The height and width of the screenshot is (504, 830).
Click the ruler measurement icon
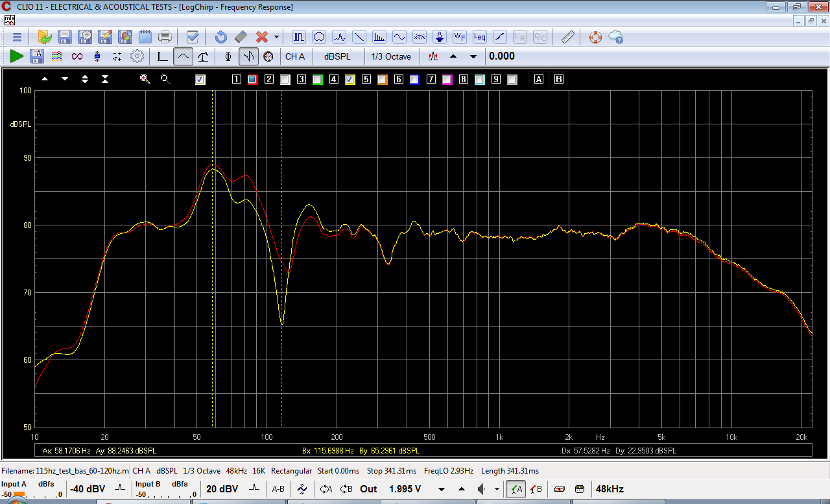tap(567, 37)
